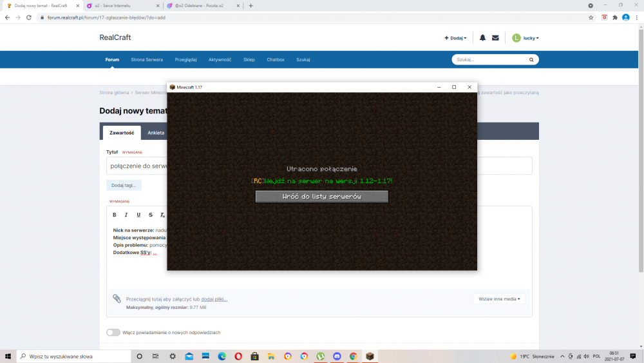This screenshot has width=644, height=363.
Task: Click the dodaj pliki link
Action: point(214,299)
